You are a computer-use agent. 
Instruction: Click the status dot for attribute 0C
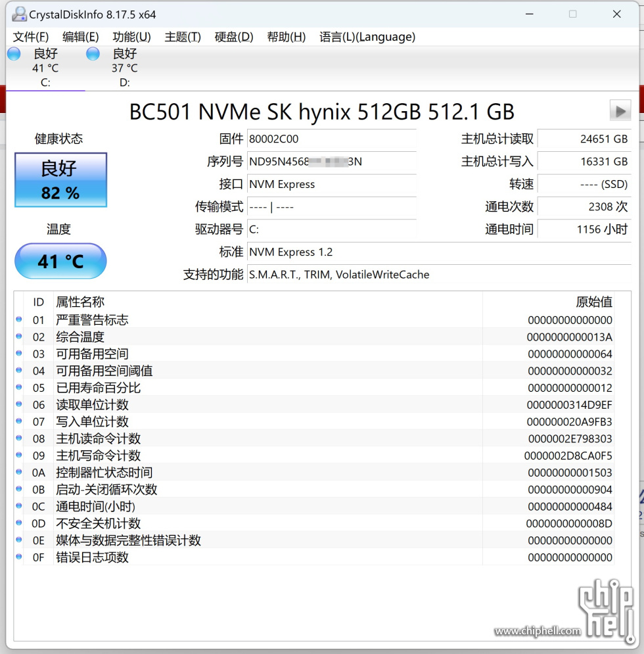point(19,506)
